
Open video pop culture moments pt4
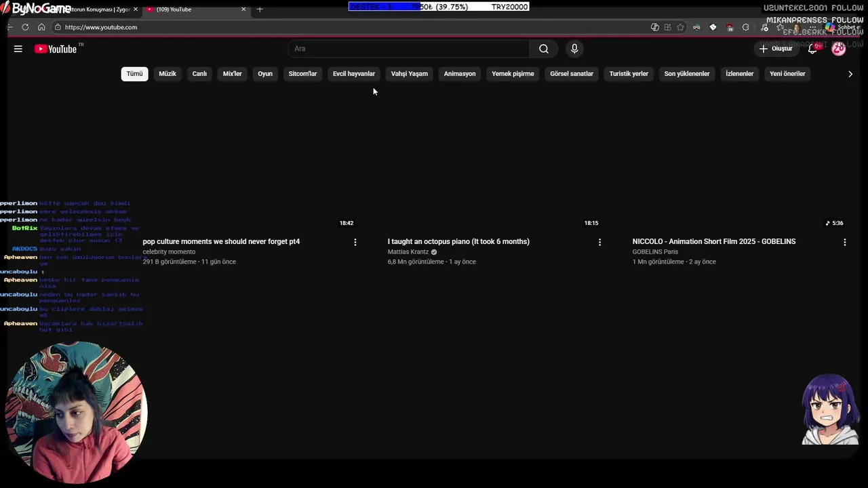pyautogui.click(x=221, y=241)
